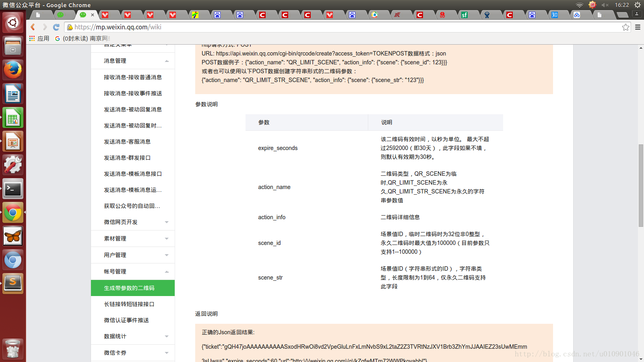The image size is (644, 362).
Task: Select the highlighted 生成带参数的二维码 item
Action: (x=133, y=288)
